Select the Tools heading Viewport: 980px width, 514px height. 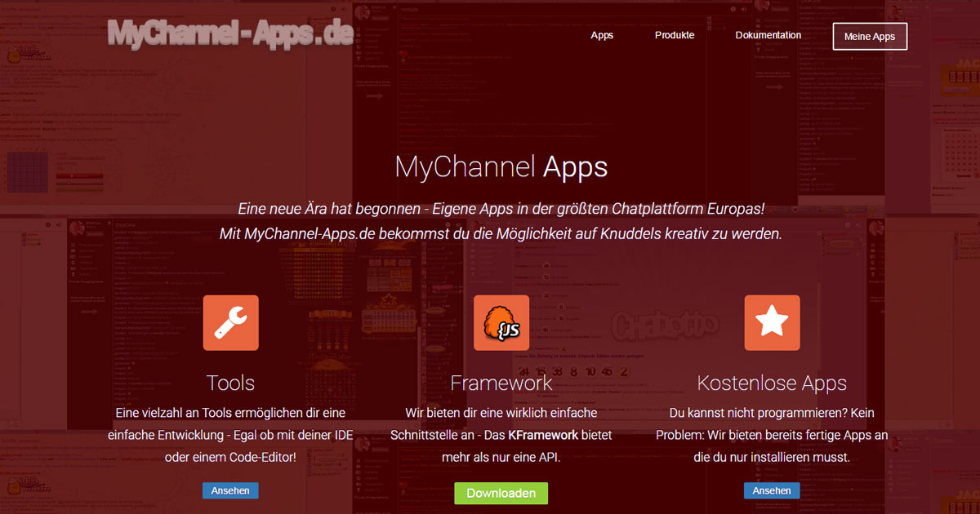coord(231,383)
